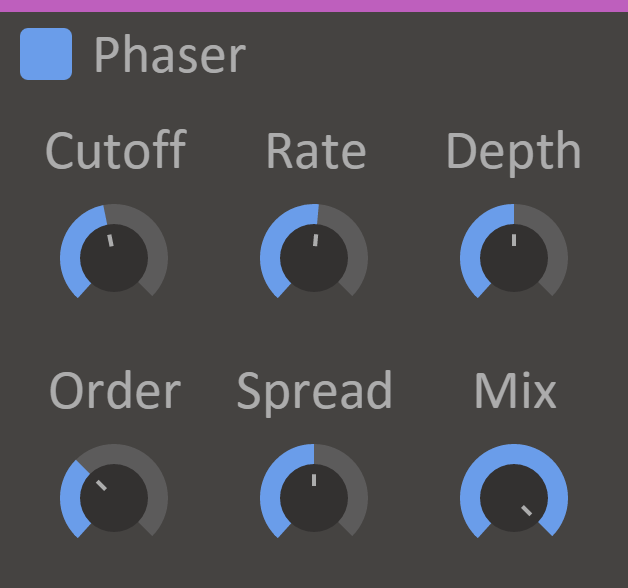Click the white pointer tick on Order knob
Image resolution: width=628 pixels, height=588 pixels.
click(x=100, y=484)
